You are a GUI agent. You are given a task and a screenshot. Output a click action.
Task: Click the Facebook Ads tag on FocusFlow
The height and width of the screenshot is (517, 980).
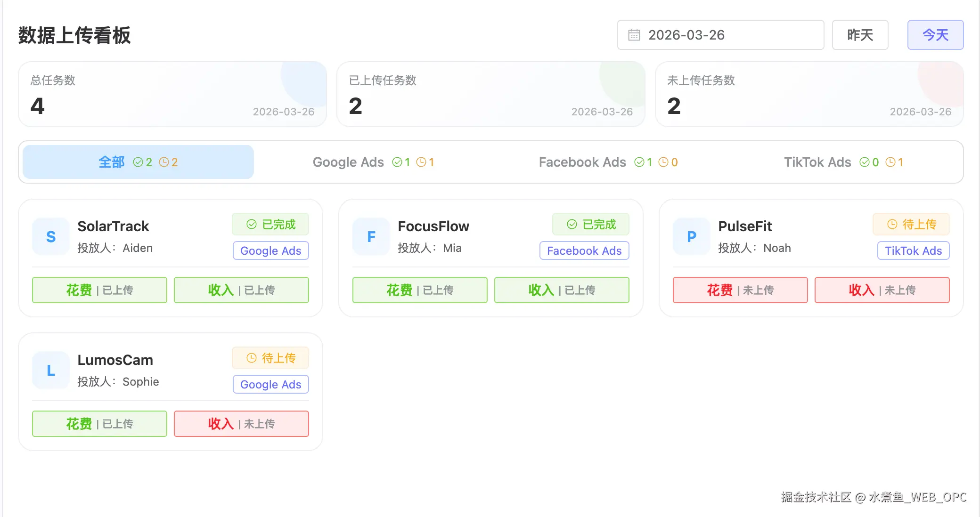click(x=584, y=251)
